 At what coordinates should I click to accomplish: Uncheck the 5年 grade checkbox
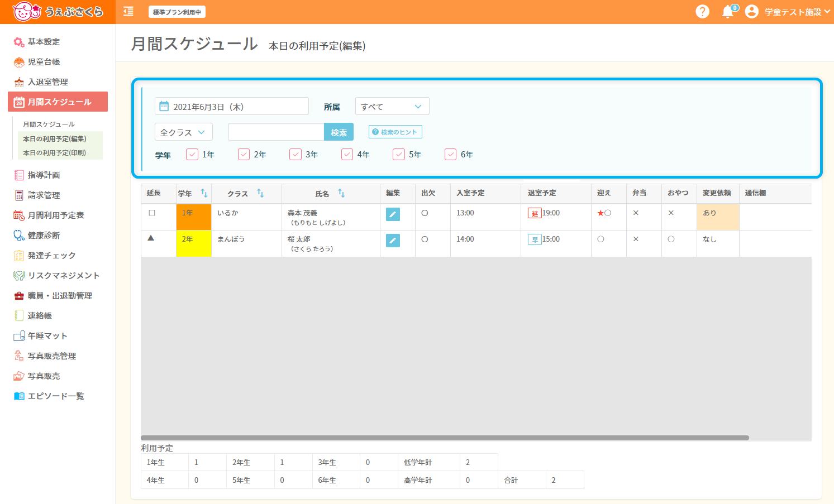(x=399, y=154)
